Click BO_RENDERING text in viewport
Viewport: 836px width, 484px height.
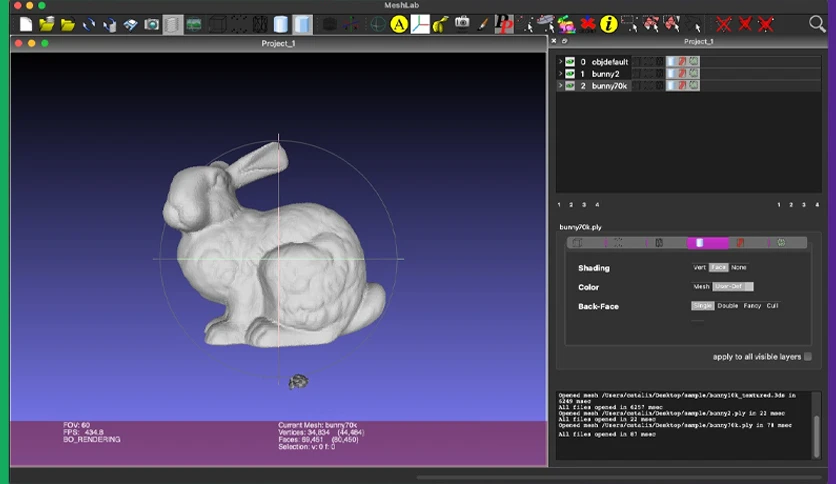click(x=92, y=440)
